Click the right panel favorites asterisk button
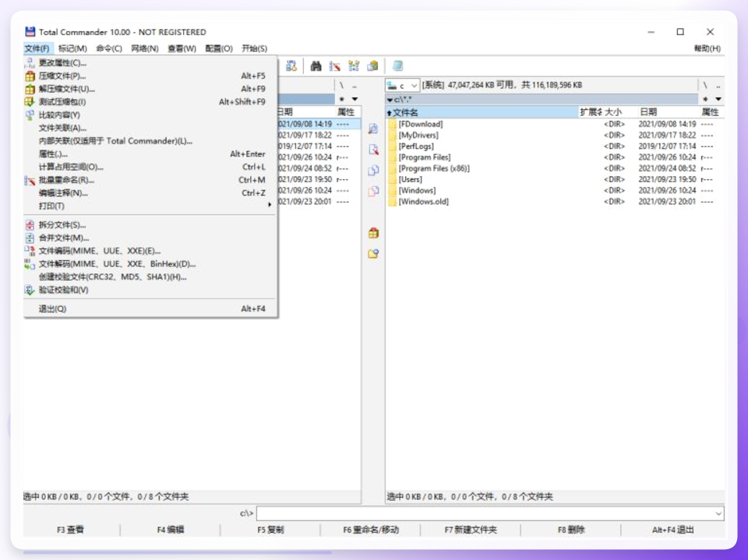The image size is (748, 560). [705, 99]
